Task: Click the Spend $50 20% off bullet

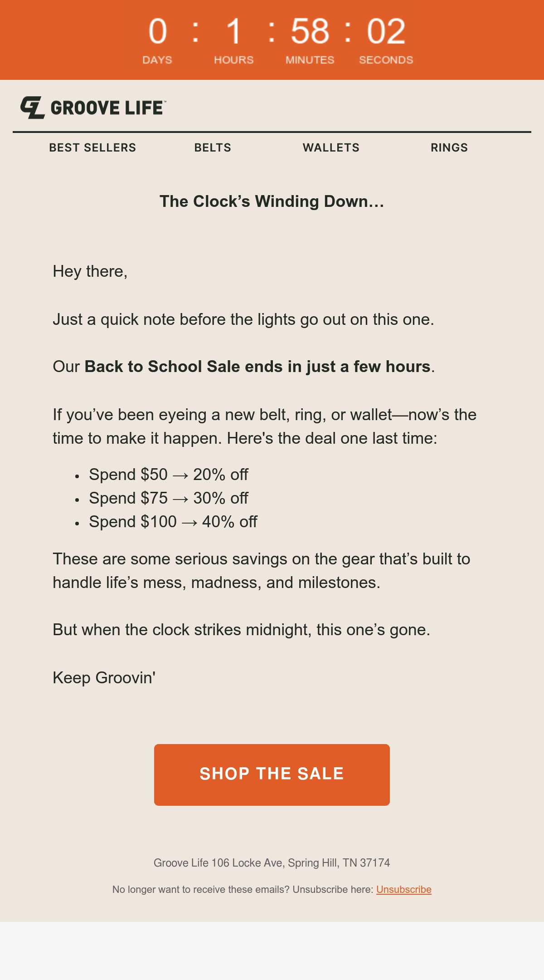Action: coord(169,475)
